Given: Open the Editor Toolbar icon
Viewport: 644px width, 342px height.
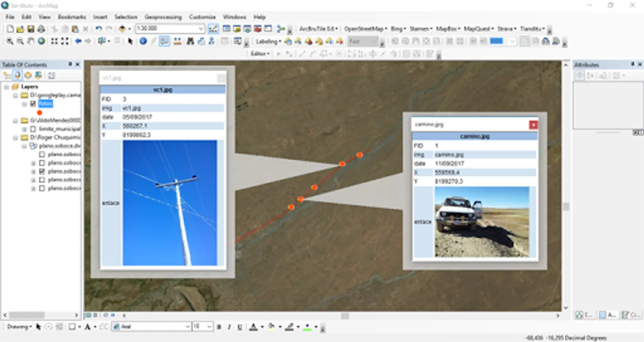Looking at the screenshot, I should [213, 29].
